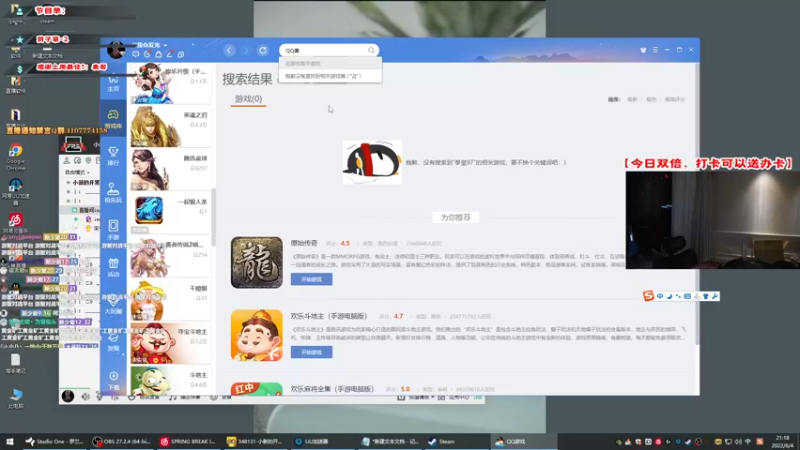Open the 游戏库 game library sidebar icon
Image resolution: width=800 pixels, height=450 pixels.
tap(113, 119)
